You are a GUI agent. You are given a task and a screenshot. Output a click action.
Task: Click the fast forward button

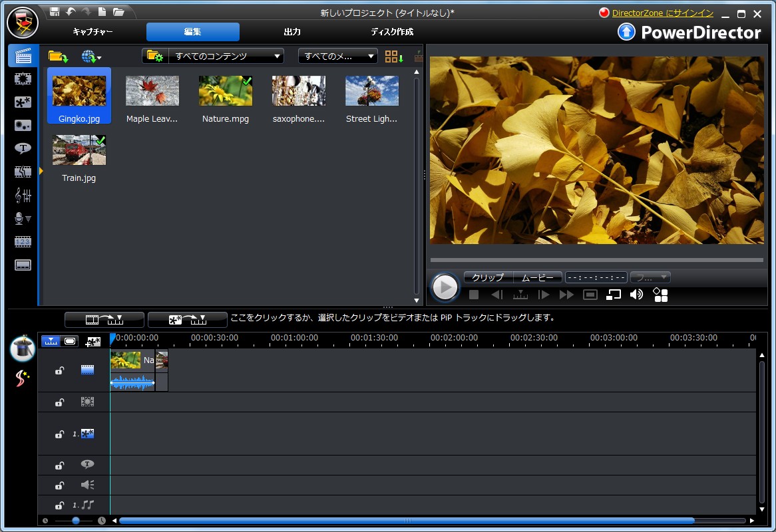pyautogui.click(x=566, y=295)
